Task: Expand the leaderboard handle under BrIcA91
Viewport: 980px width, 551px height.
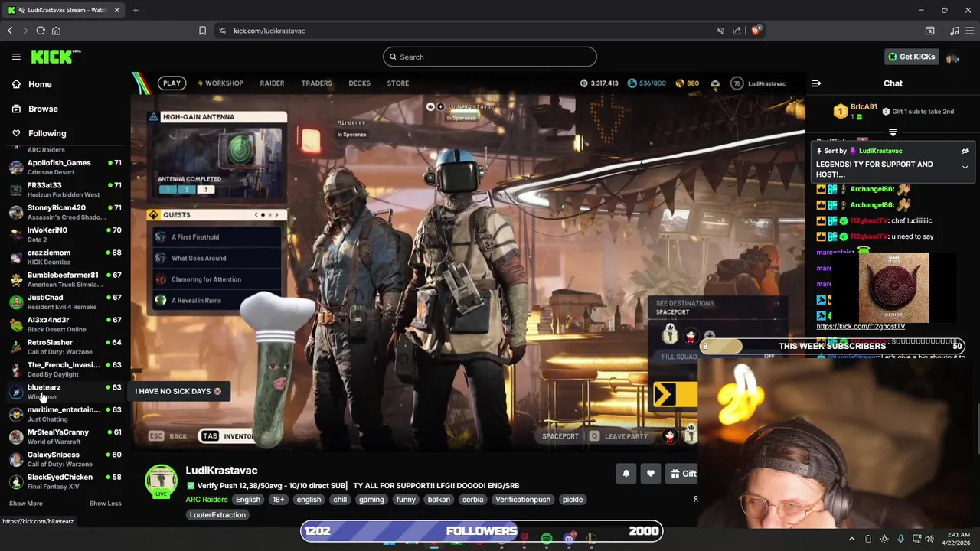Action: click(893, 132)
